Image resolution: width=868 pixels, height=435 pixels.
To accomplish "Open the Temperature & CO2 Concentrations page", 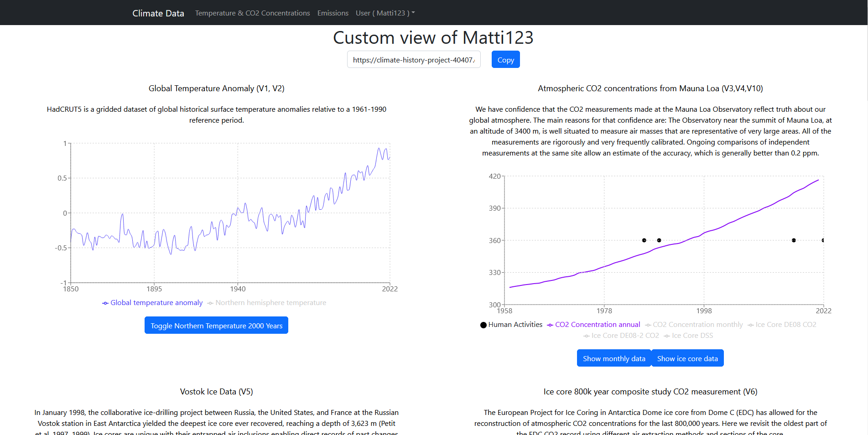I will tap(252, 13).
